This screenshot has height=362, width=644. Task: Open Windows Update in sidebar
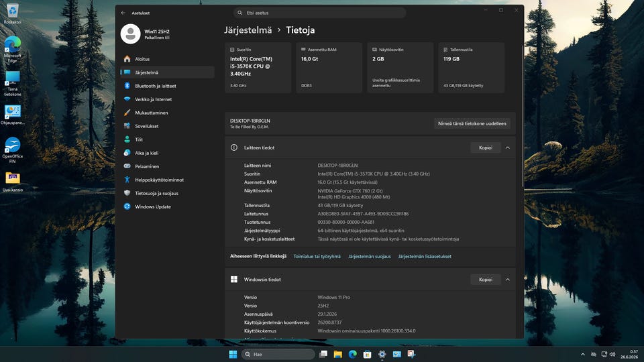tap(167, 206)
